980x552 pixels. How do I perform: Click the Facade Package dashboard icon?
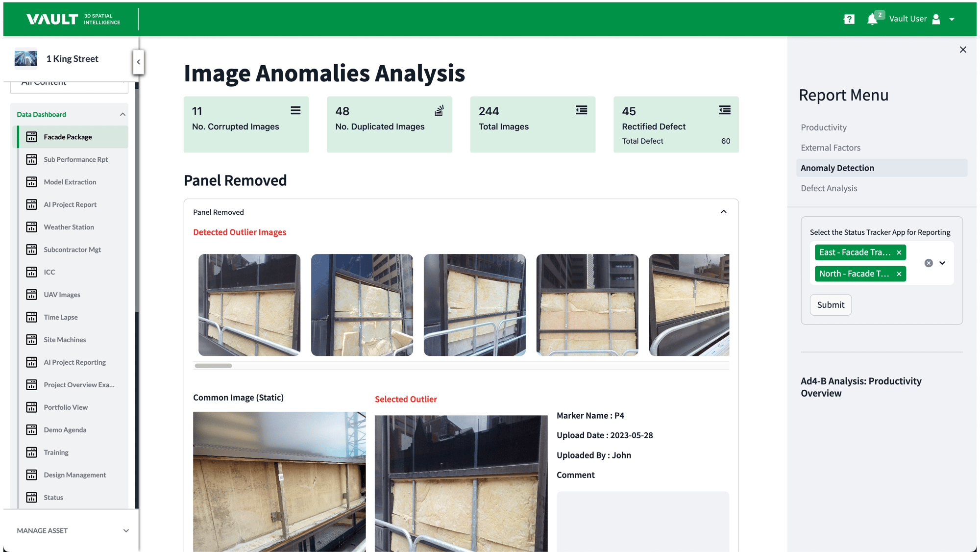point(31,137)
